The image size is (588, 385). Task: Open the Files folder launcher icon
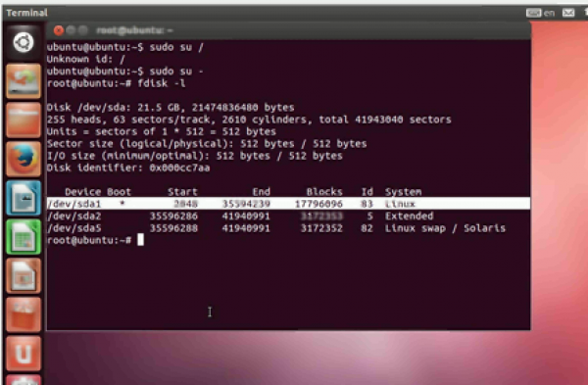pos(24,120)
